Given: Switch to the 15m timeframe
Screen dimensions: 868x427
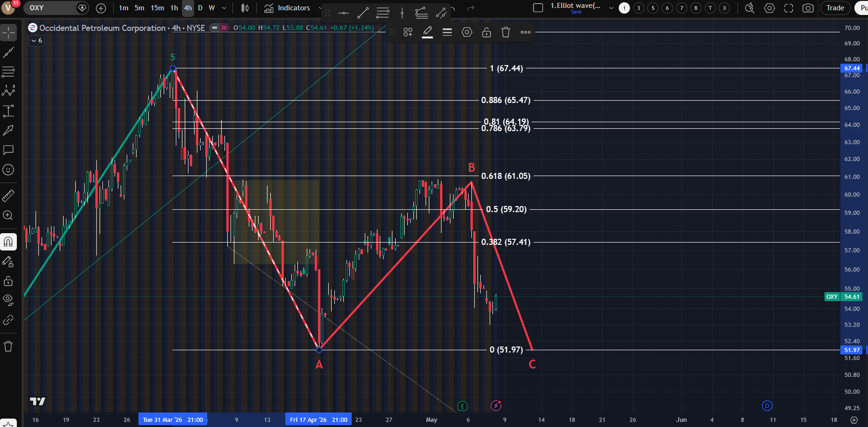Looking at the screenshot, I should (157, 8).
